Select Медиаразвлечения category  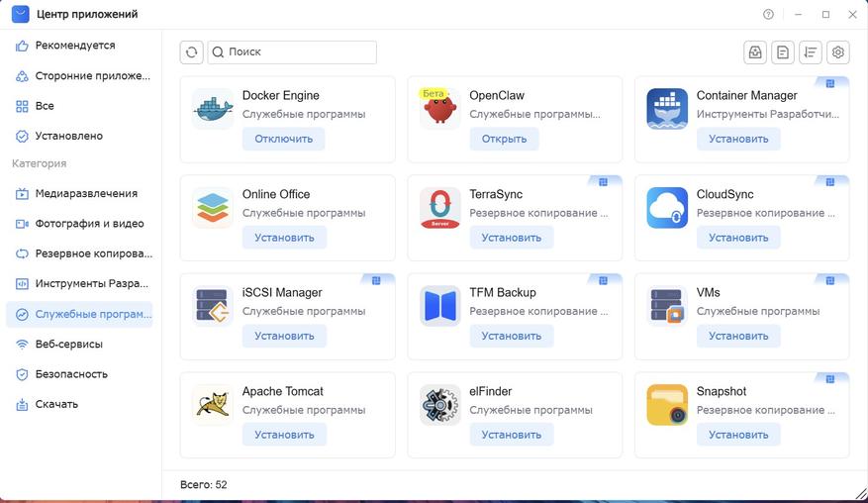(79, 193)
